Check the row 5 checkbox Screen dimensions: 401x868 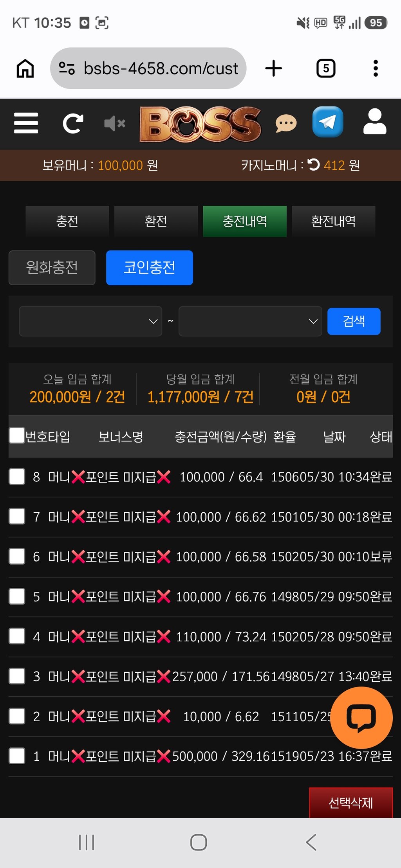[17, 596]
